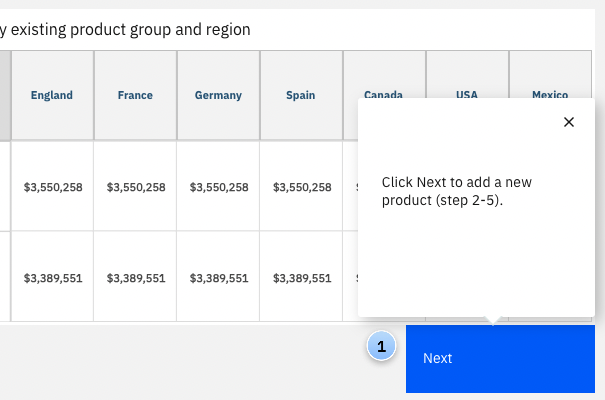Select the Mexico column header
The height and width of the screenshot is (400, 605).
(x=550, y=93)
